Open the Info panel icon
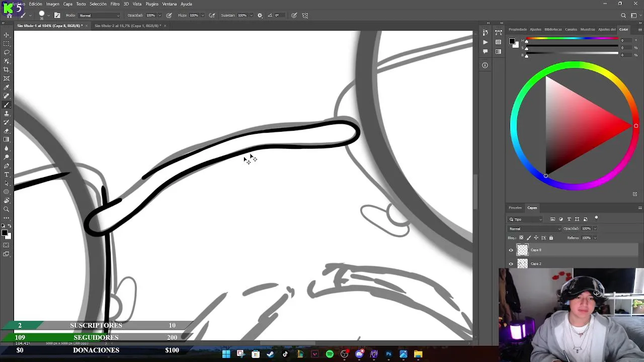644x362 pixels. 485,65
